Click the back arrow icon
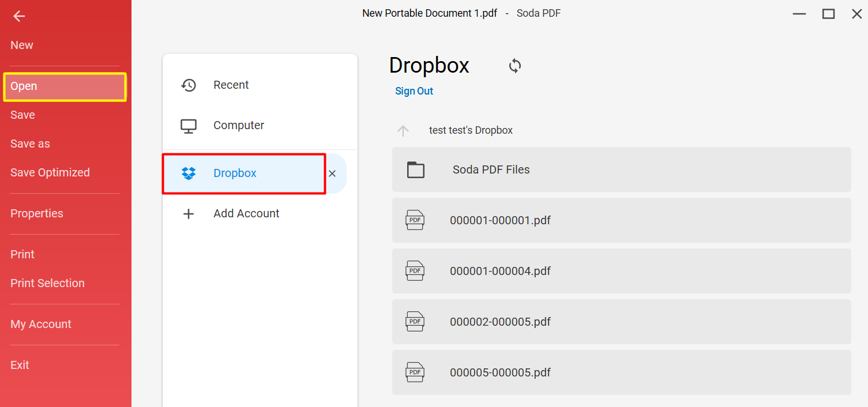Viewport: 868px width, 407px height. [19, 16]
